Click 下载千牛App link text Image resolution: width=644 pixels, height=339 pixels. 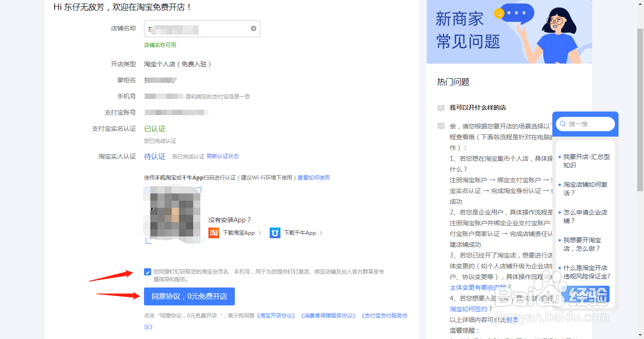[300, 233]
